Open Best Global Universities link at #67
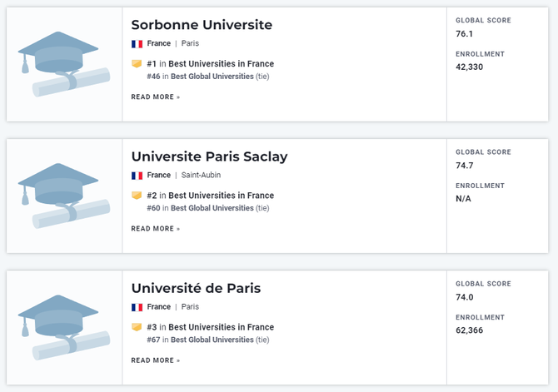558x392 pixels. coord(212,340)
